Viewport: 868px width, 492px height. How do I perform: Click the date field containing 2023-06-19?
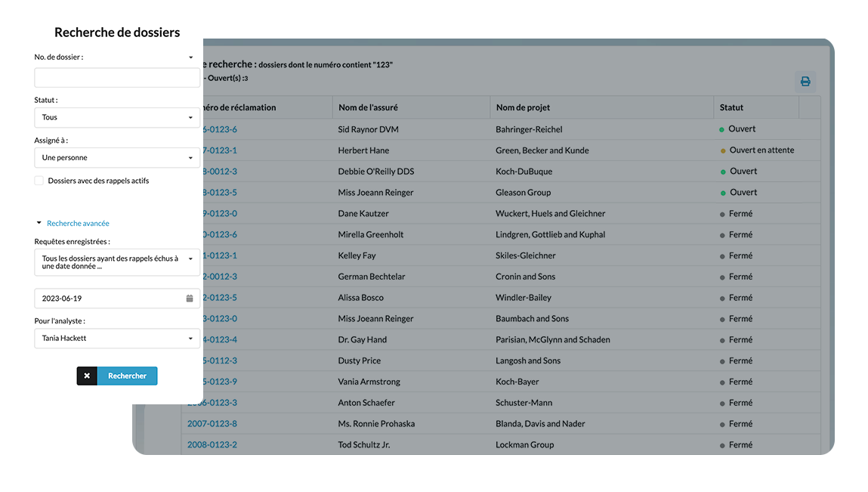[x=117, y=299]
